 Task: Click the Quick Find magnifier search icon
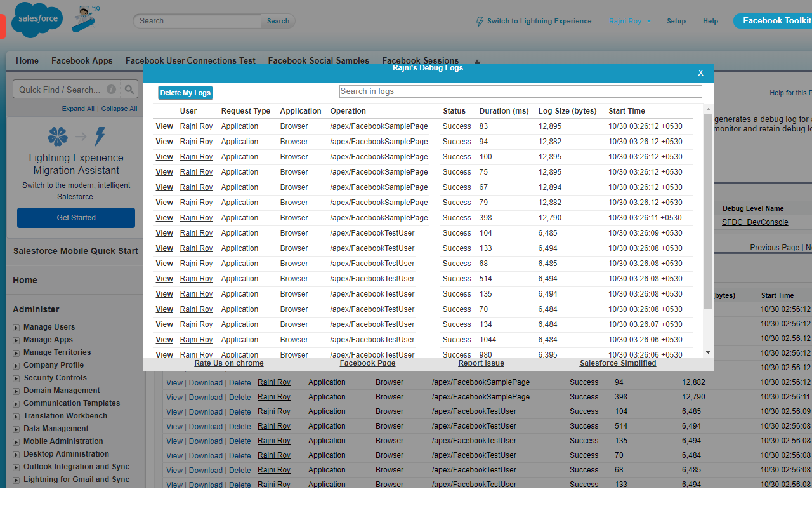pos(130,89)
